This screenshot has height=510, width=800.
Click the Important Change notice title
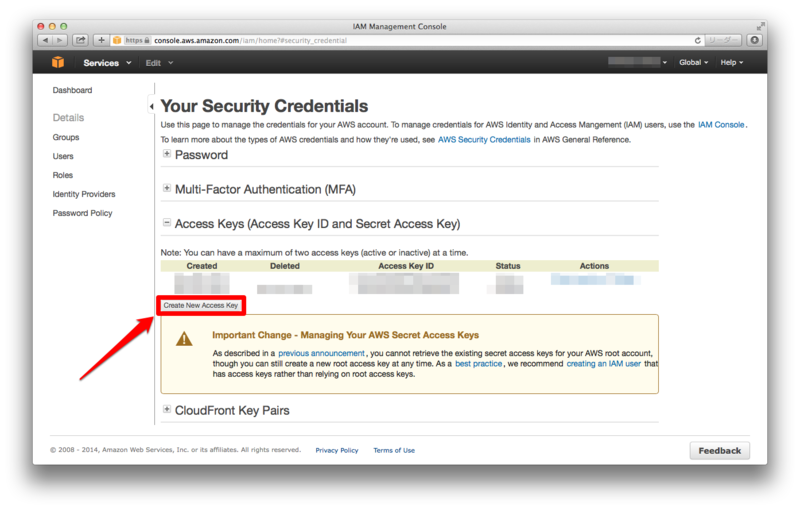pyautogui.click(x=345, y=335)
